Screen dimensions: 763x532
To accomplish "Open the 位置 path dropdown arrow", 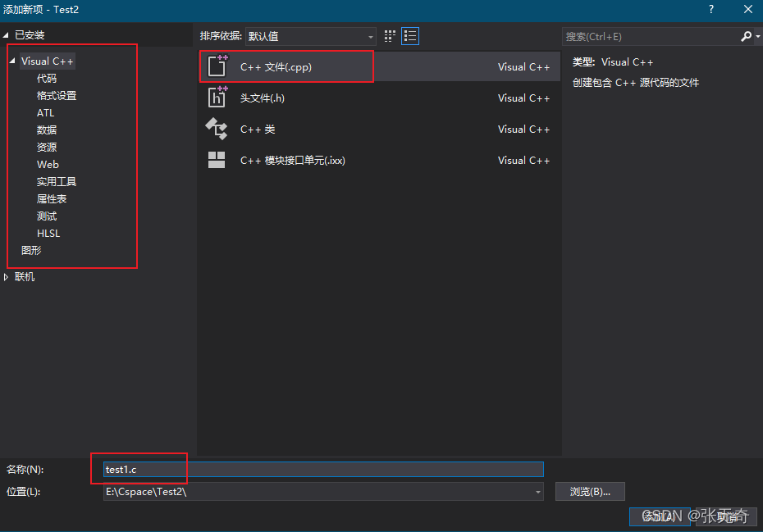I will point(537,492).
